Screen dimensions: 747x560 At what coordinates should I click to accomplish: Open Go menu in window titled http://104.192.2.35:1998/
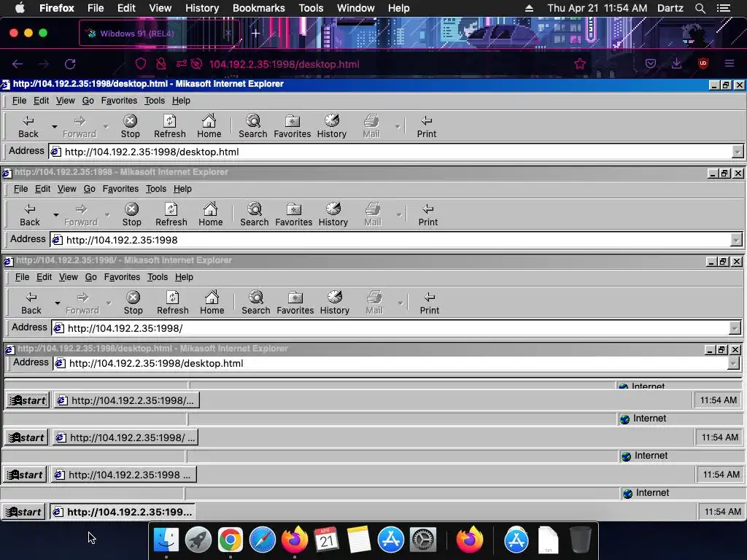[x=91, y=276]
